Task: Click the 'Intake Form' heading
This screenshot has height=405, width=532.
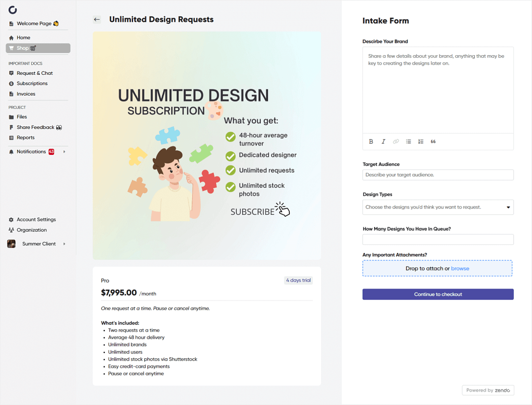Action: 385,21
